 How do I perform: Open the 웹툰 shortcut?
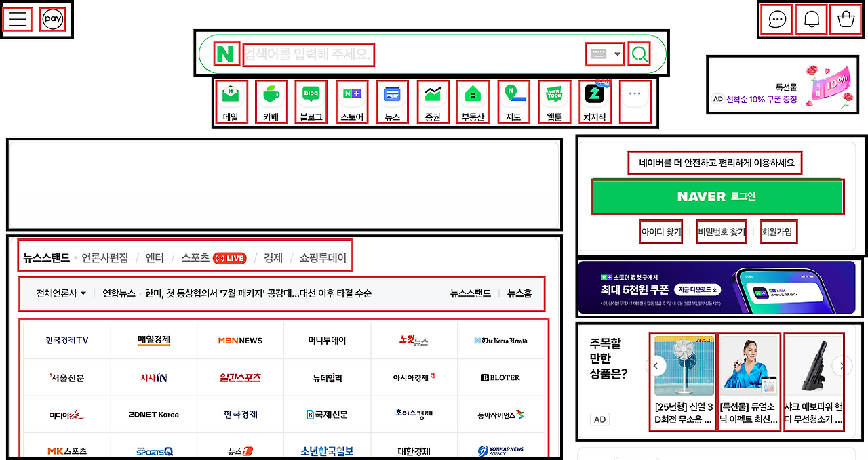554,102
